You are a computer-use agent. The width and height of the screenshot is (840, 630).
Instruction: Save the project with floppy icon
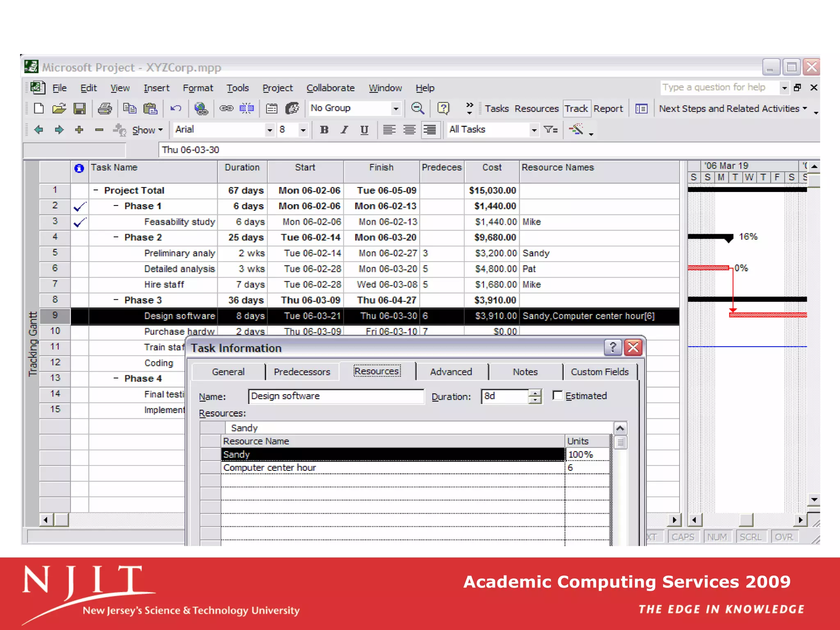(80, 108)
